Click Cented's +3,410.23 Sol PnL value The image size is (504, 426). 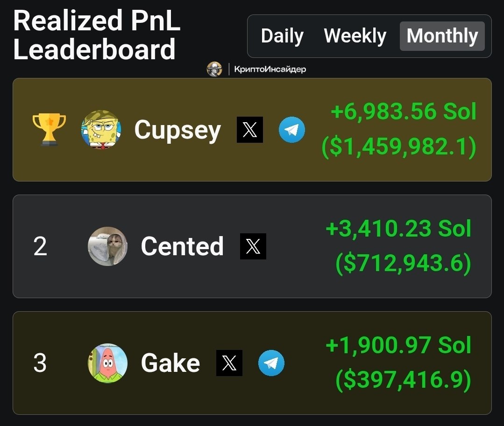(x=398, y=228)
